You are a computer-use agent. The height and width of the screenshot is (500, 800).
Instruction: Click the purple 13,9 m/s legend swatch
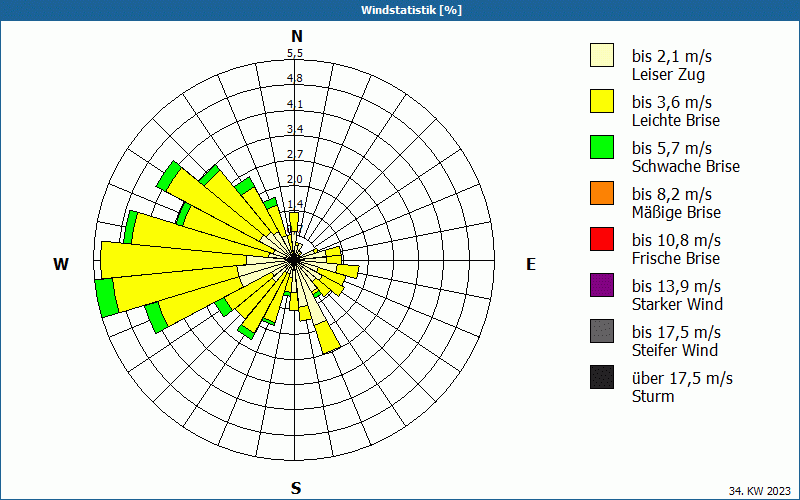(602, 285)
